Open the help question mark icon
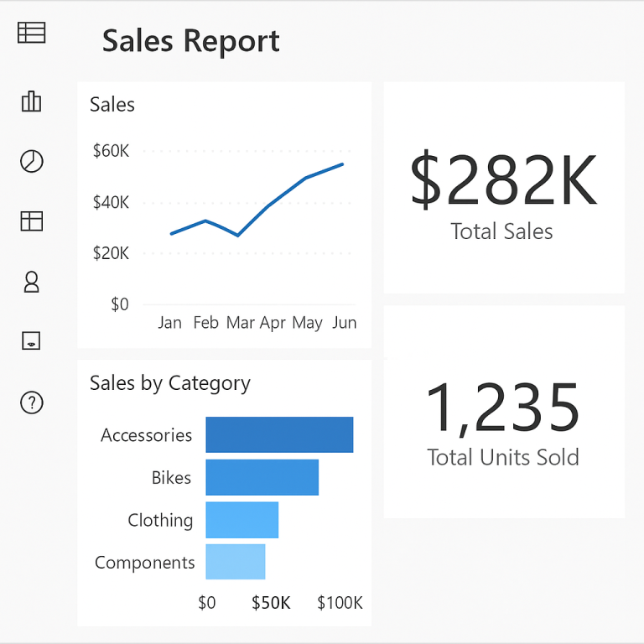This screenshot has width=644, height=644. coord(31,402)
